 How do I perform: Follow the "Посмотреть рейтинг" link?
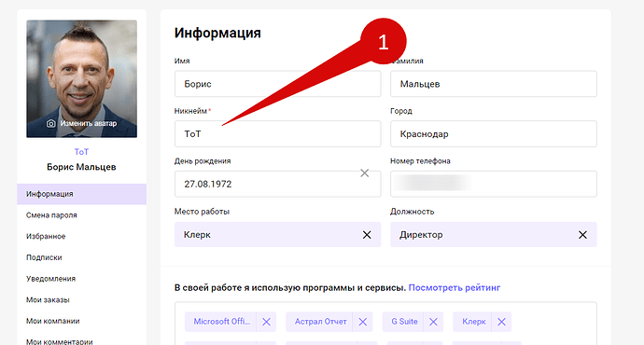click(x=455, y=287)
